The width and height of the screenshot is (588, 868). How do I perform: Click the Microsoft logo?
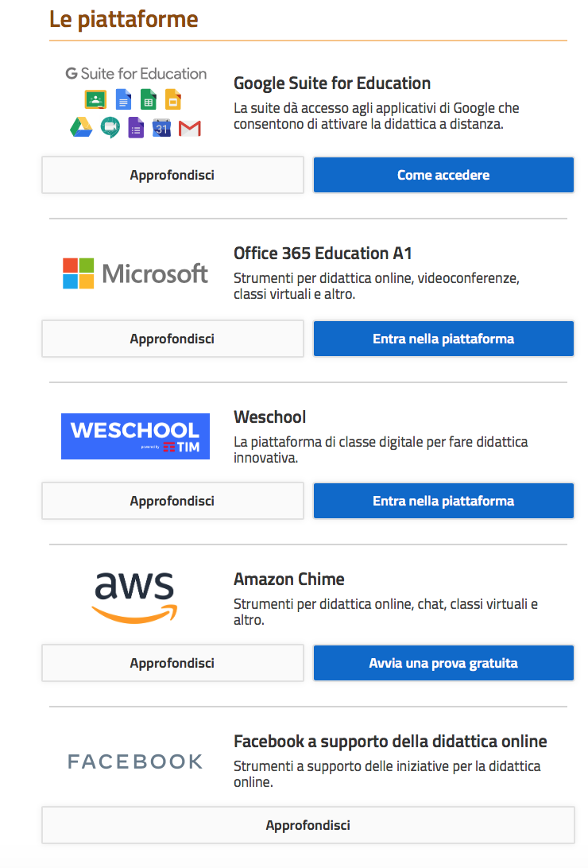136,273
